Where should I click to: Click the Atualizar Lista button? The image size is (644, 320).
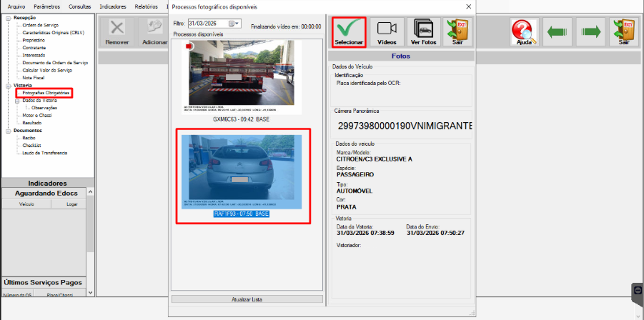pos(247,299)
